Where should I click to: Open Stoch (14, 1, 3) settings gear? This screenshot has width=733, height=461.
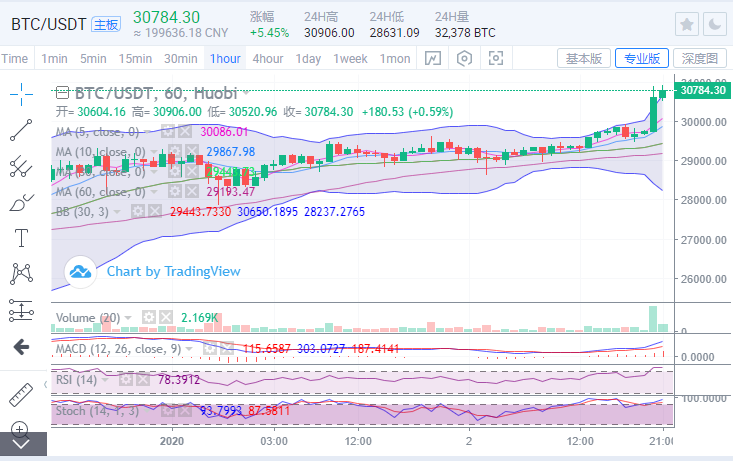(167, 411)
